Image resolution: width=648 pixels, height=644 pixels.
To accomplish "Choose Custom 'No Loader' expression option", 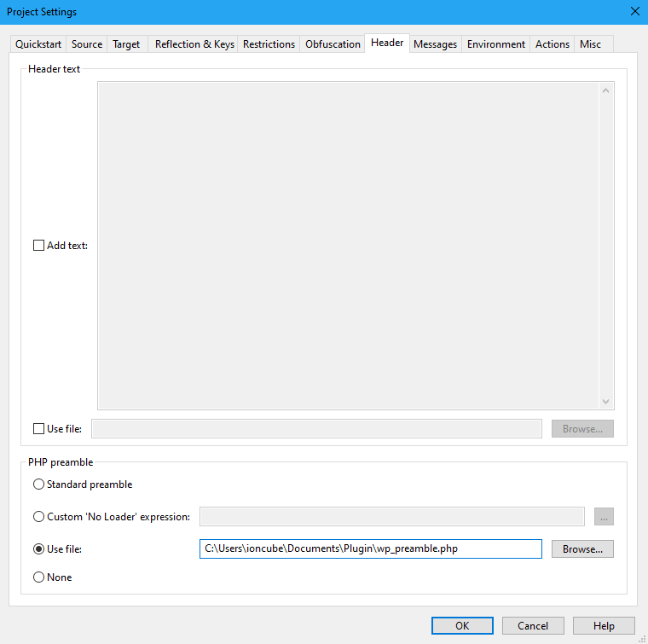I will tap(38, 517).
